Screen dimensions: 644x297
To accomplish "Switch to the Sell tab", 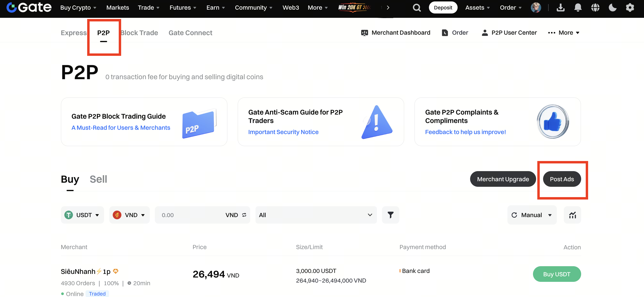I will [98, 179].
